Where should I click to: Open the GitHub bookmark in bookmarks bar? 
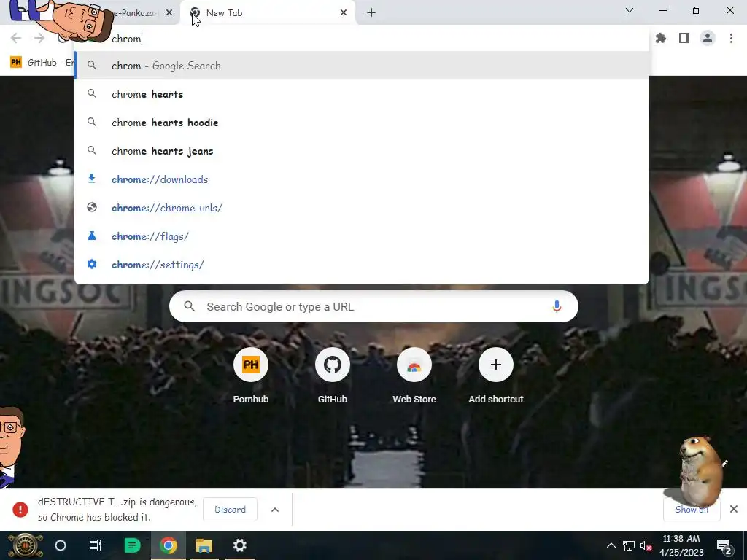click(42, 63)
